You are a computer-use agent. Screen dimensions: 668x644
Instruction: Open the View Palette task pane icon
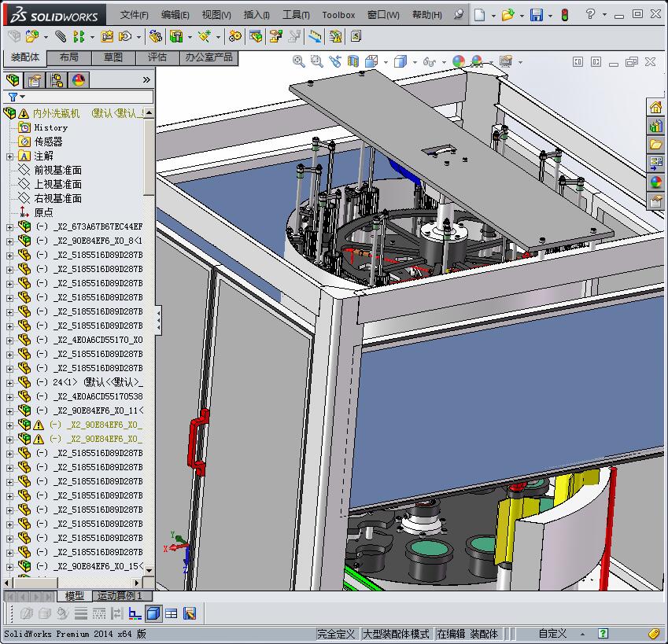[x=655, y=163]
